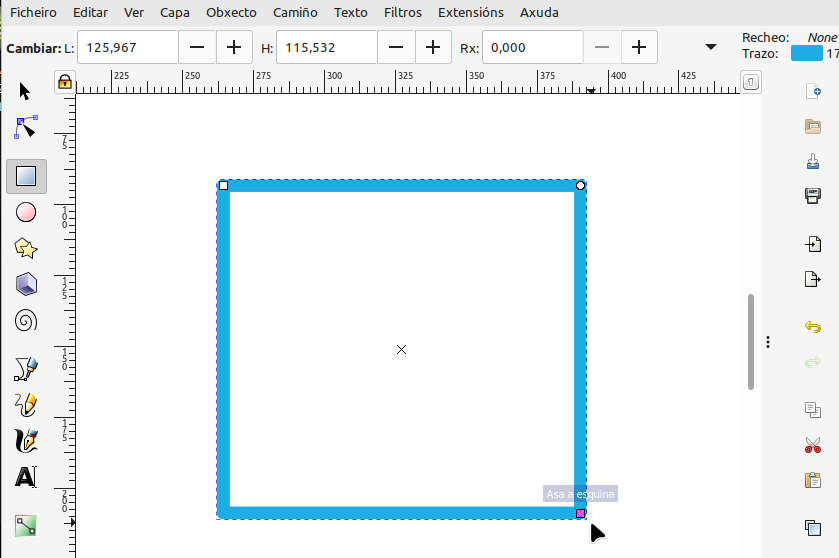The image size is (839, 558).
Task: Open the Ver menu
Action: click(134, 12)
